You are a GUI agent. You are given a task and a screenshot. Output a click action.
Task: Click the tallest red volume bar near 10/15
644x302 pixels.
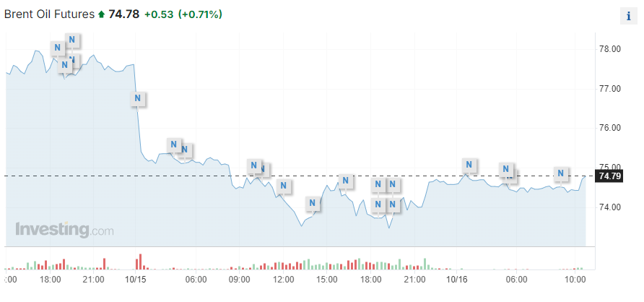pos(139,260)
